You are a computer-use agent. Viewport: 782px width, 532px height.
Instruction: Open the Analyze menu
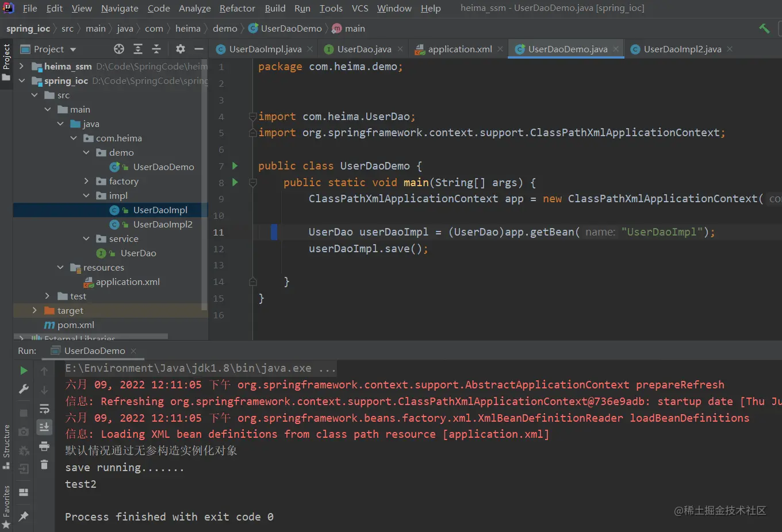point(194,8)
